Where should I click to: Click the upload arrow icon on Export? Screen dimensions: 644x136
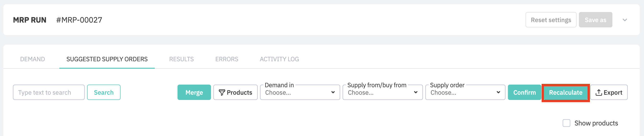(599, 93)
